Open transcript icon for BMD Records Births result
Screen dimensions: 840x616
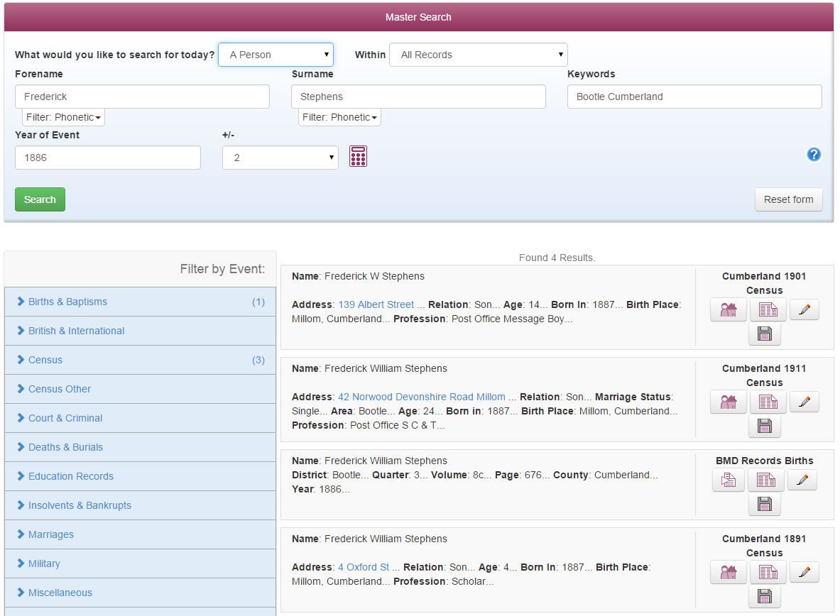tap(765, 480)
